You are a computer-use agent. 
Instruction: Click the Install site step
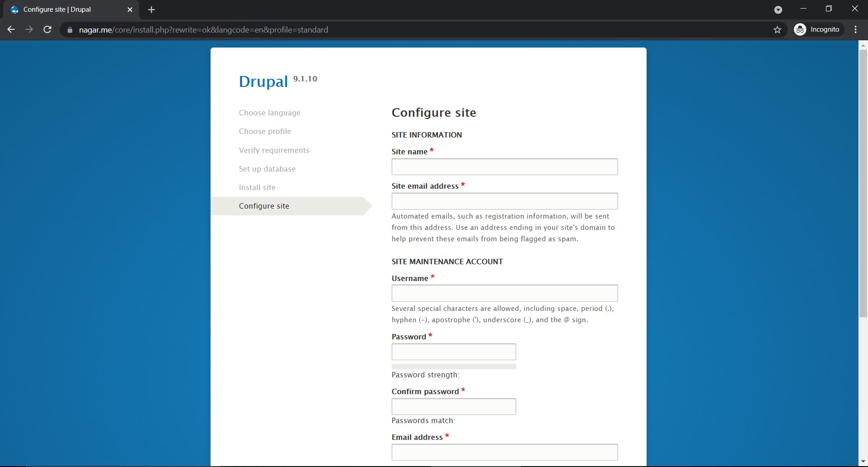click(257, 187)
